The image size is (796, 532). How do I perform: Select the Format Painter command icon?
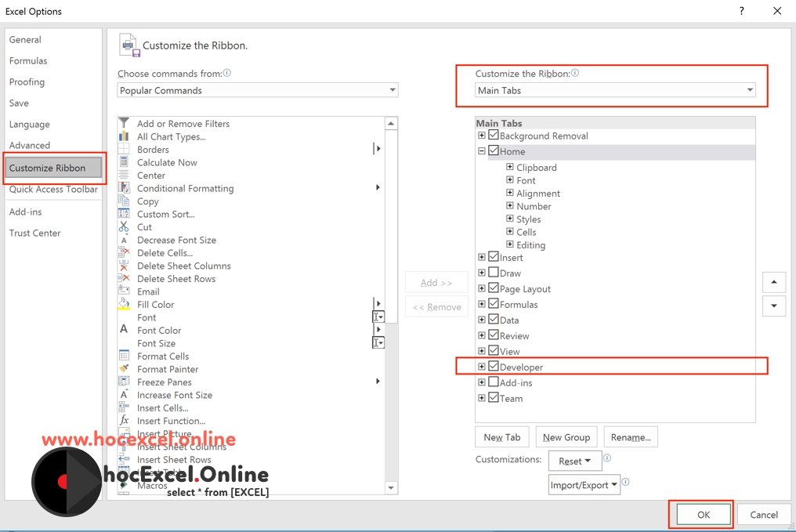click(x=125, y=368)
